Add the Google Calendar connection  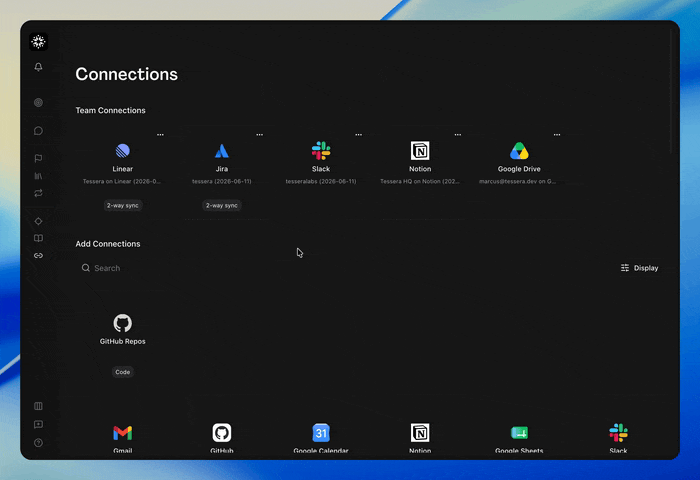(x=321, y=438)
